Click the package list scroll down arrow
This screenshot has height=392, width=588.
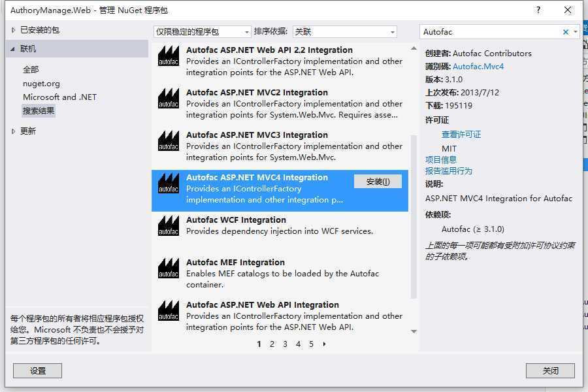coord(414,331)
